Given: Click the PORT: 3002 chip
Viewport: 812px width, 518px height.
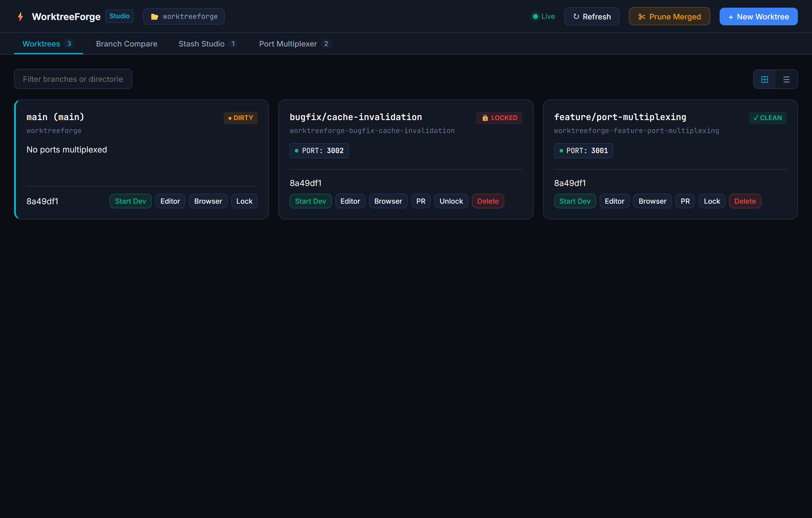Looking at the screenshot, I should (319, 150).
